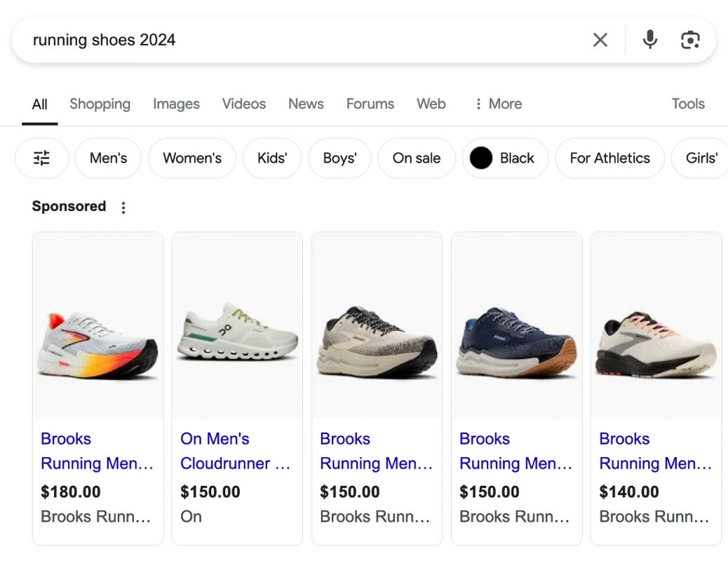Filter results by Girls'

click(x=701, y=158)
